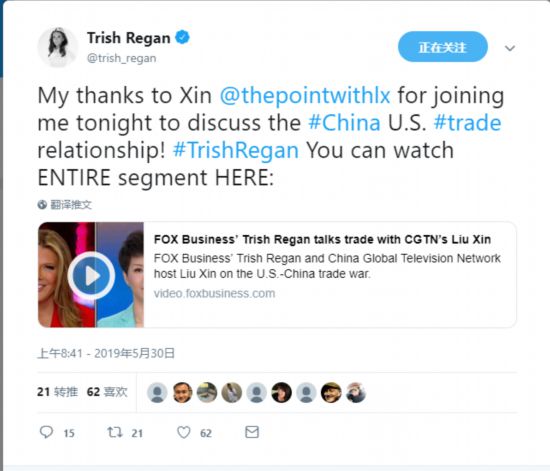The height and width of the screenshot is (471, 550).
Task: Click the 21 转推 retweets count
Action: click(57, 392)
